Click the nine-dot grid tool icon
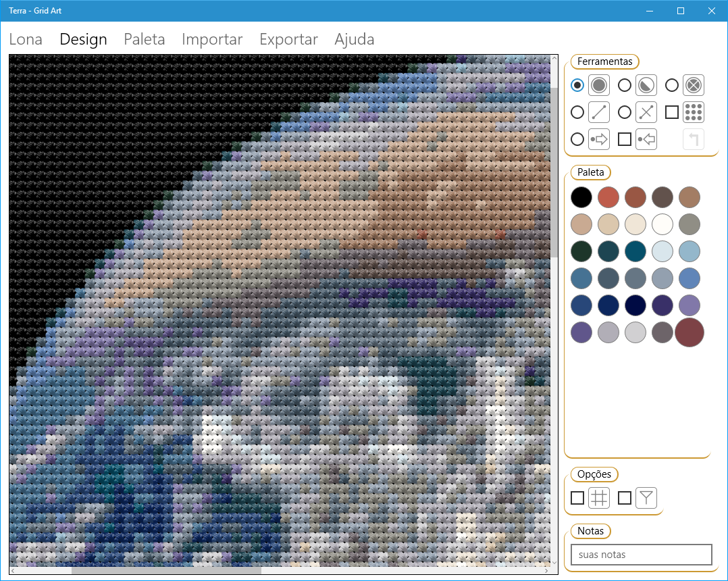The image size is (728, 581). [x=694, y=112]
